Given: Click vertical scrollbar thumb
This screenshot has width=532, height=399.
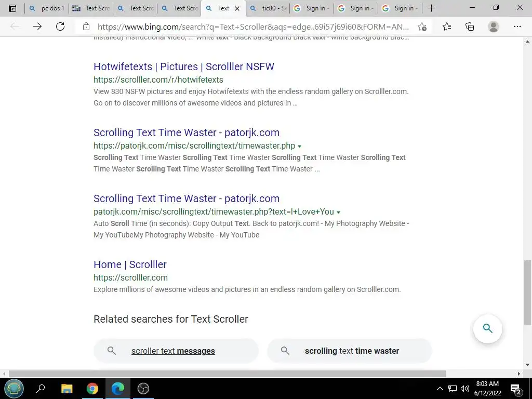Looking at the screenshot, I should click(x=527, y=292).
